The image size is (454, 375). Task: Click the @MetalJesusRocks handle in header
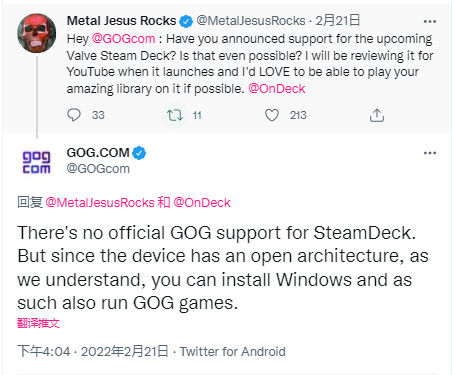tap(251, 21)
